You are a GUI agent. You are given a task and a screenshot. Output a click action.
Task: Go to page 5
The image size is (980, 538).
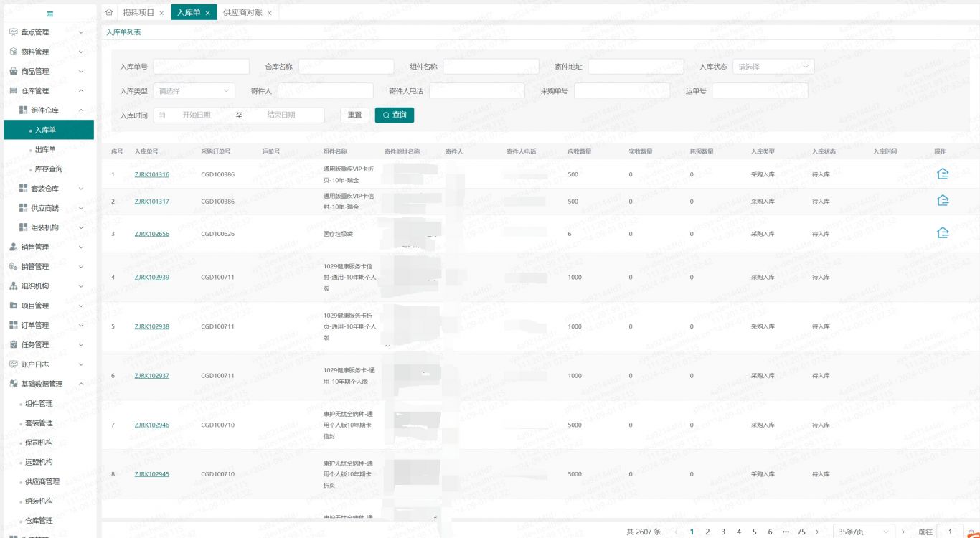click(x=755, y=532)
